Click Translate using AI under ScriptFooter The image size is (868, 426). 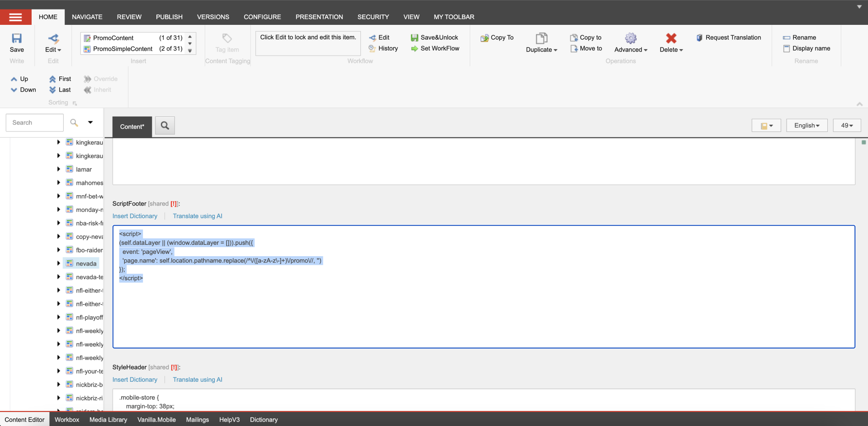point(198,216)
